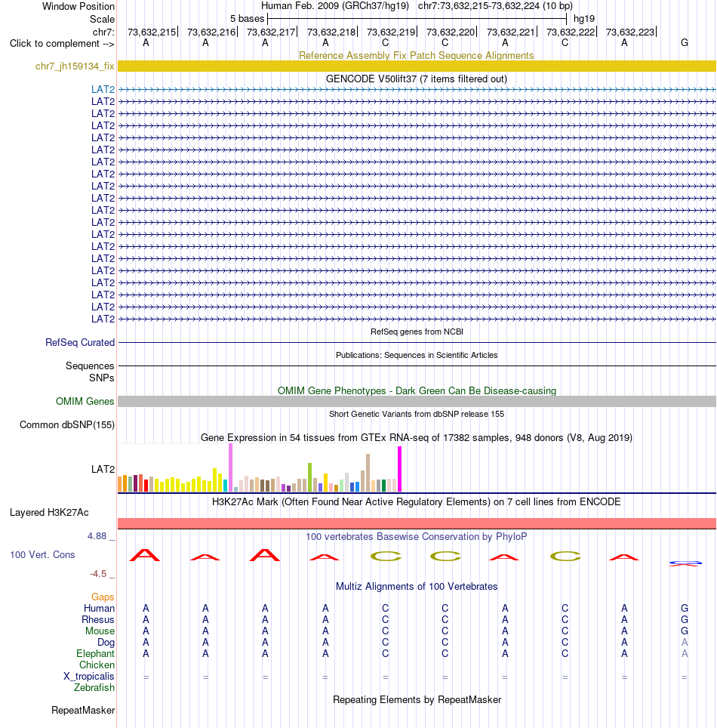Click the tall violet bar in GTEx chart
The width and height of the screenshot is (717, 728).
coord(231,467)
